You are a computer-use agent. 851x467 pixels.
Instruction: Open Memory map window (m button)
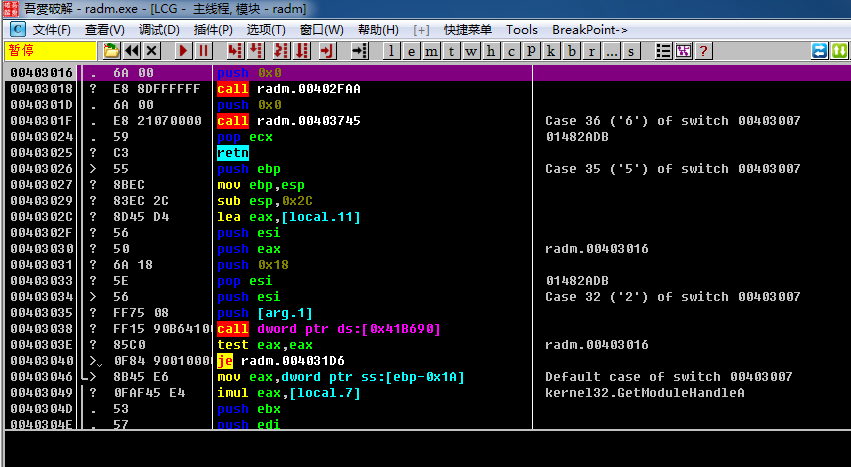pos(431,51)
